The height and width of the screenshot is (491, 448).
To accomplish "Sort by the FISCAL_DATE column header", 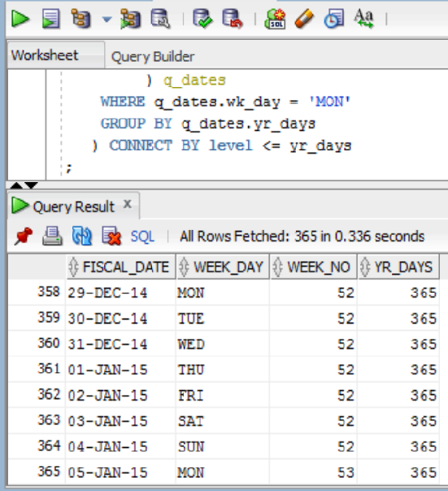I will coord(121,267).
